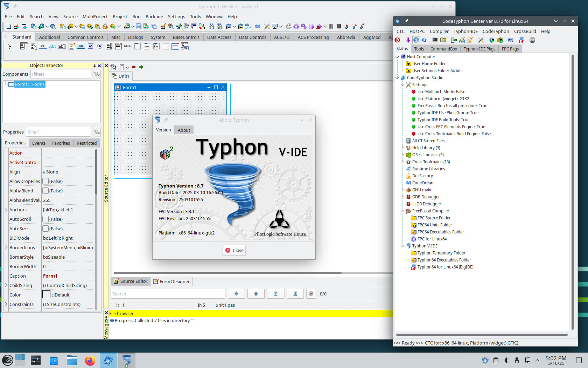588x368 pixels.
Task: Click the red back arrow in source editor
Action: [x=133, y=67]
